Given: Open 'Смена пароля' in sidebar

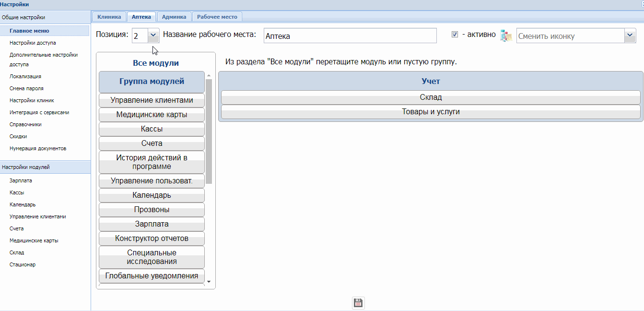Looking at the screenshot, I should pos(26,88).
